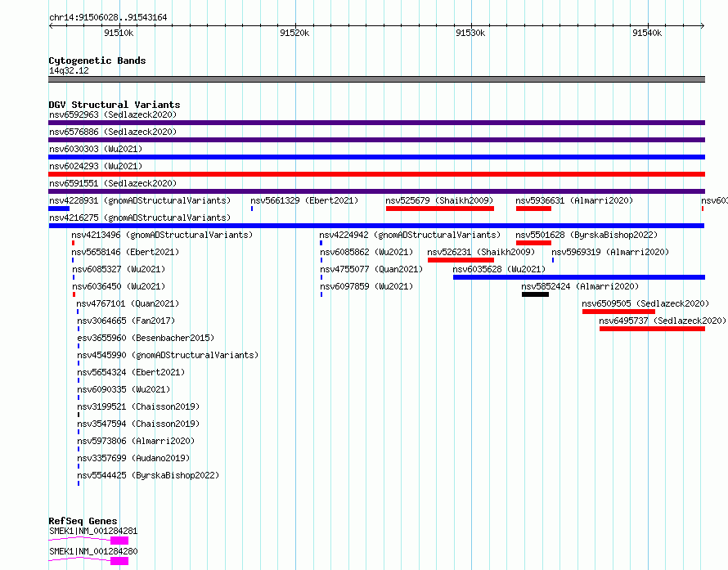
Task: Select the short blue bar under nsv4228931
Action: coord(59,209)
